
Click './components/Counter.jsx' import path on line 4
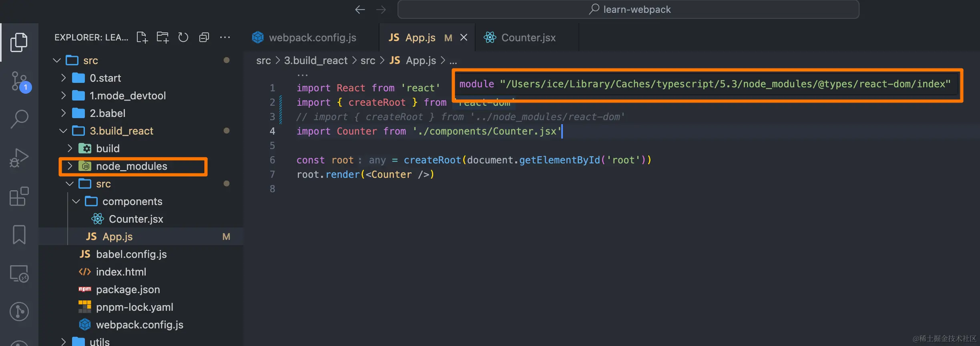[487, 131]
